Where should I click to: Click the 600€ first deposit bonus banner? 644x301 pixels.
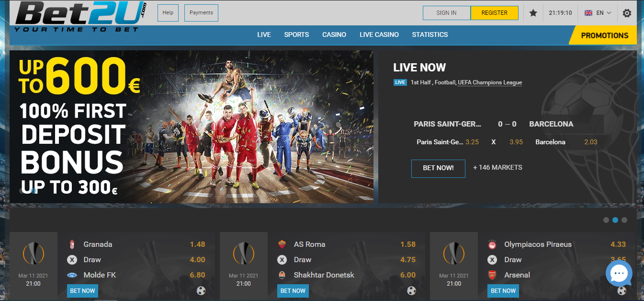click(192, 127)
